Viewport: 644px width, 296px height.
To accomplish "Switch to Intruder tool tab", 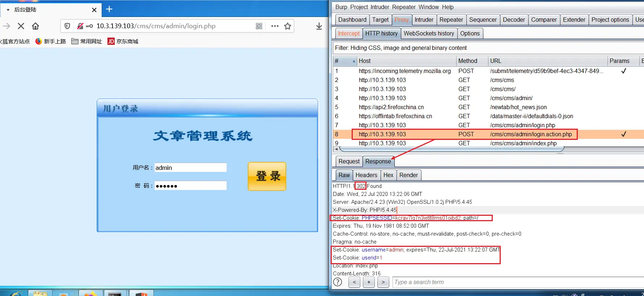I will coord(424,20).
